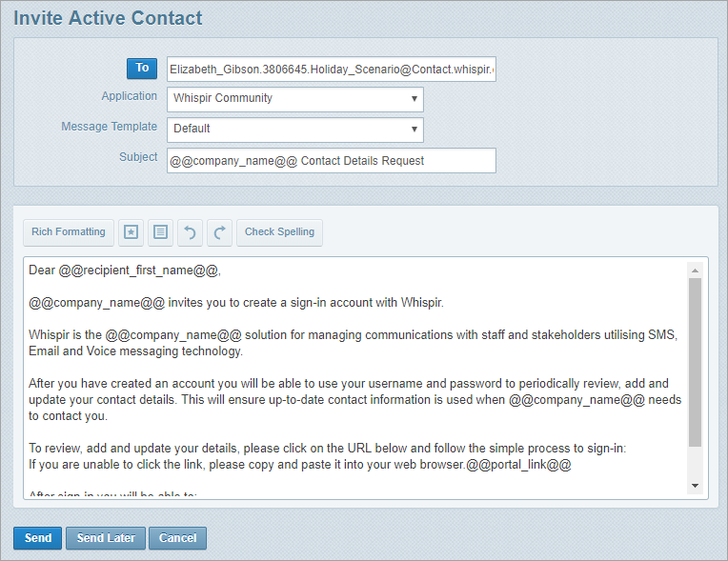Click the 'Subject' field label
Image resolution: width=728 pixels, height=561 pixels.
coord(138,157)
